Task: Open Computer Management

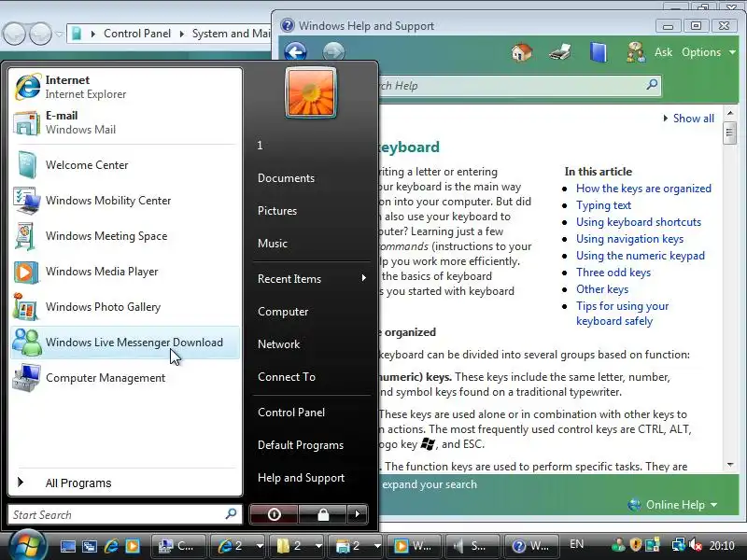Action: [x=125, y=378]
